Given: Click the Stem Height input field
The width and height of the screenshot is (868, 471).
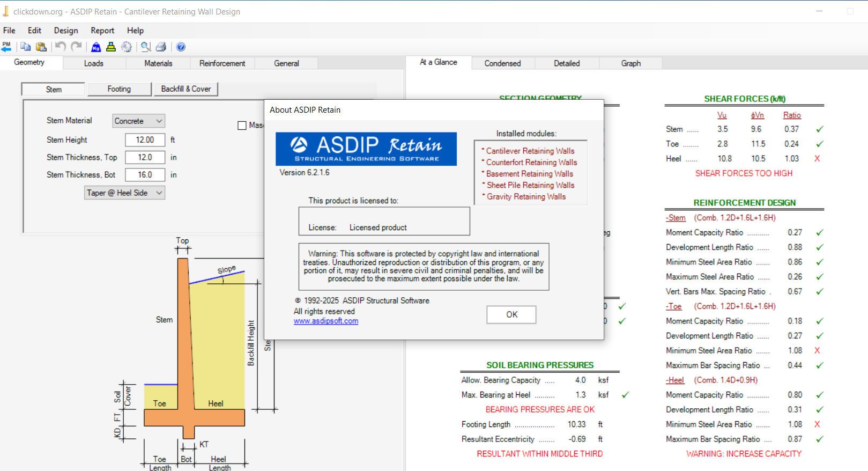Looking at the screenshot, I should [x=145, y=139].
